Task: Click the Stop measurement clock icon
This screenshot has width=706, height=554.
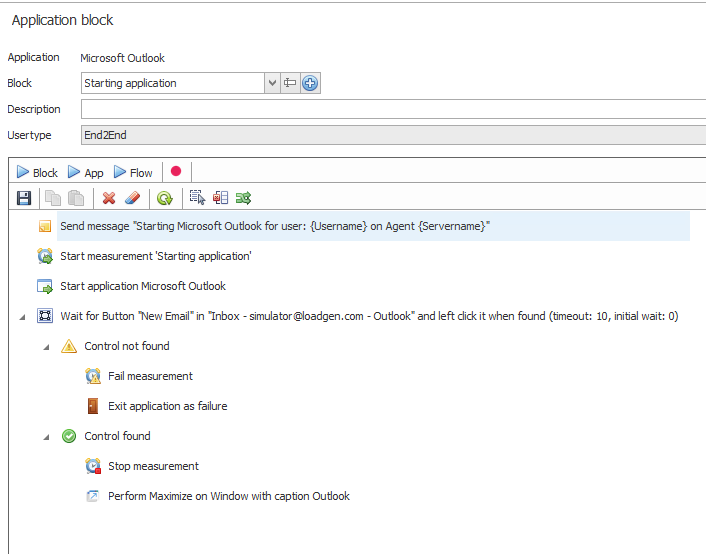Action: click(x=93, y=466)
